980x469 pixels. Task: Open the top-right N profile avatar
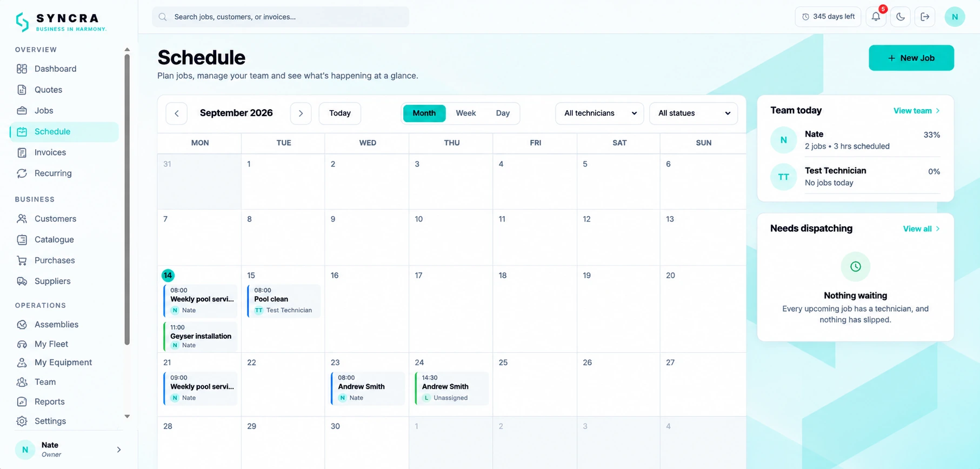[955, 17]
